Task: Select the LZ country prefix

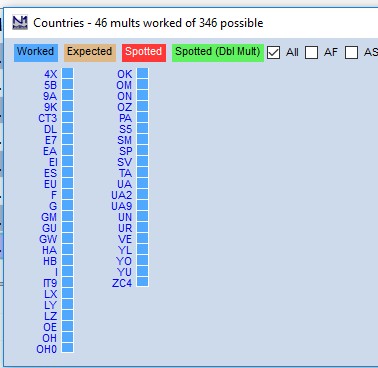Action: click(50, 316)
